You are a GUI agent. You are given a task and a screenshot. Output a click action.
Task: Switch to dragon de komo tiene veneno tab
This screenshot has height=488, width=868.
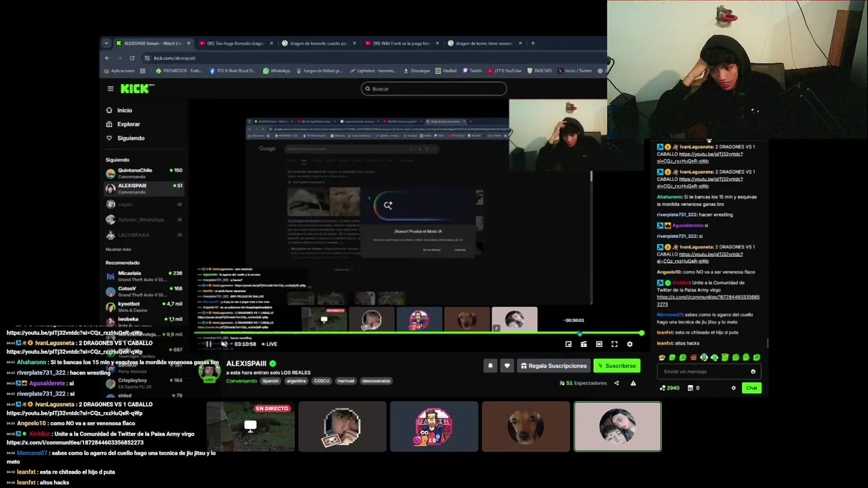point(484,43)
